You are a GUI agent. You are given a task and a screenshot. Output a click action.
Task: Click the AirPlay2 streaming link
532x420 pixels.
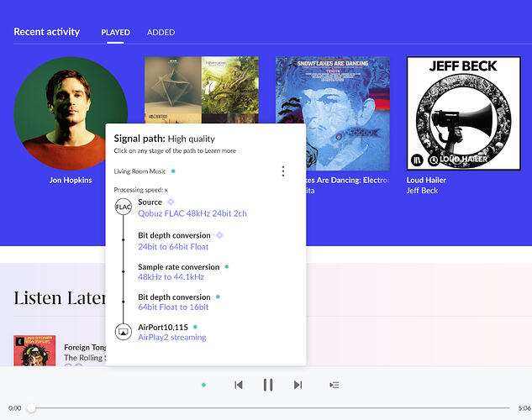[172, 338]
